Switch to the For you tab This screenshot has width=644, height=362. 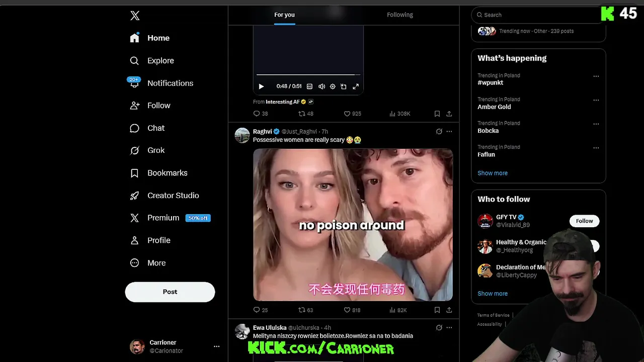coord(284,15)
